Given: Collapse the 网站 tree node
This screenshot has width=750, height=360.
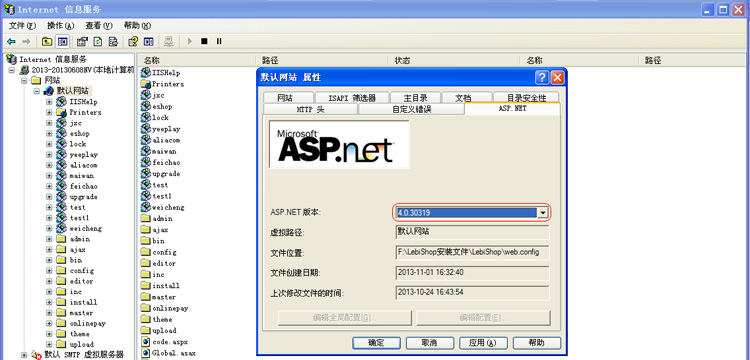Looking at the screenshot, I should coord(24,80).
